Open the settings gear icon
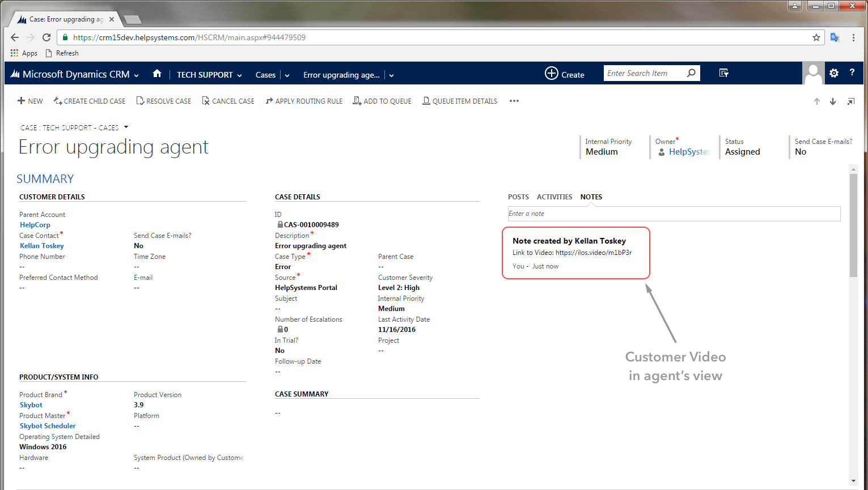 834,73
